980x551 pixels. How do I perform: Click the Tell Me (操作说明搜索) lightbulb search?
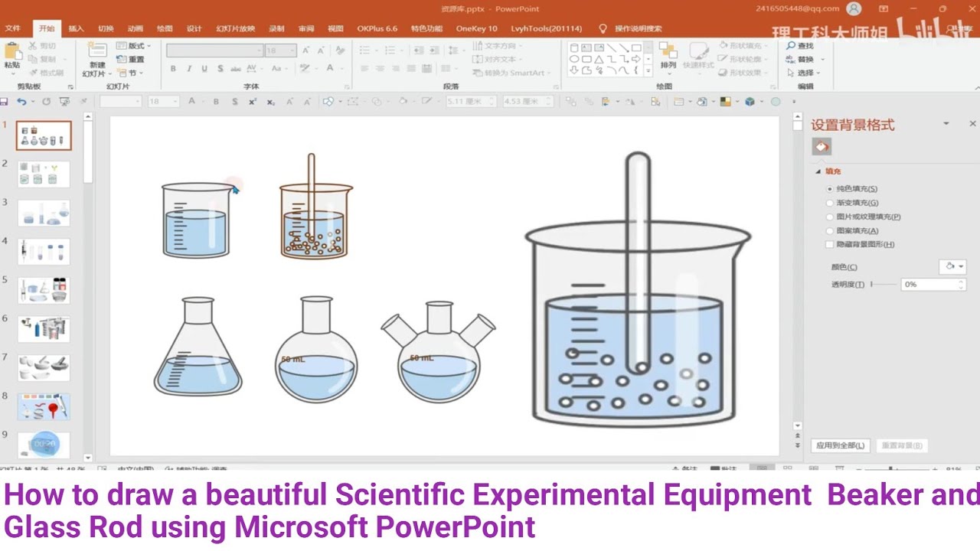[x=631, y=28]
